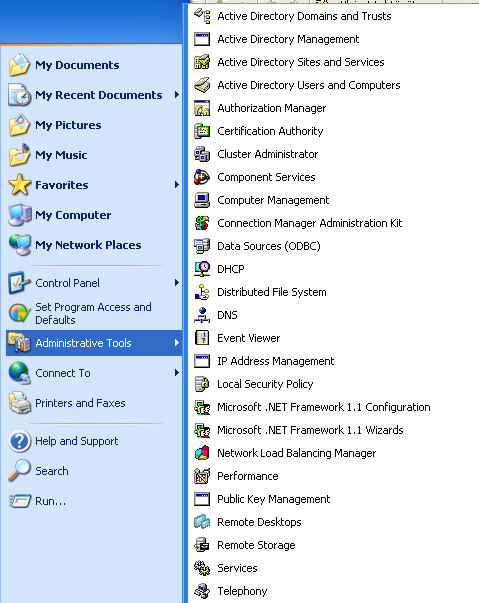Screen dimensions: 479x603
Task: Click the Data Sources (ODBC) icon
Action: [202, 246]
